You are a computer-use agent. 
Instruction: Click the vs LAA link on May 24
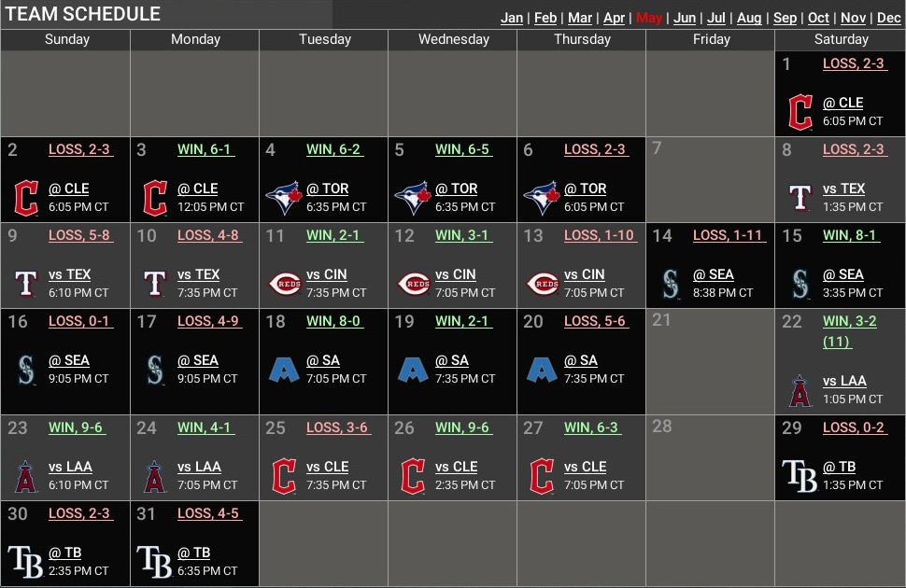pyautogui.click(x=199, y=467)
